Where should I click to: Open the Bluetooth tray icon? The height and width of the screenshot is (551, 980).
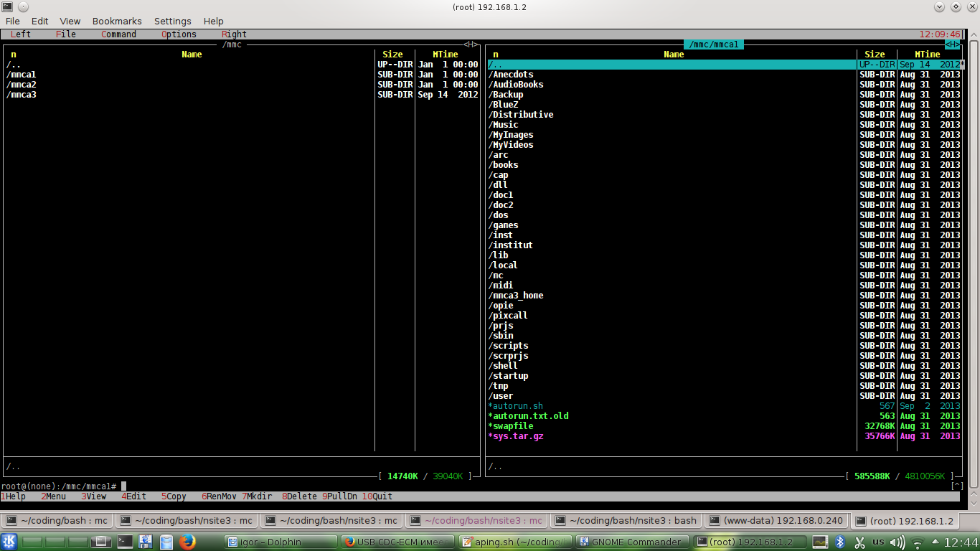coord(840,542)
